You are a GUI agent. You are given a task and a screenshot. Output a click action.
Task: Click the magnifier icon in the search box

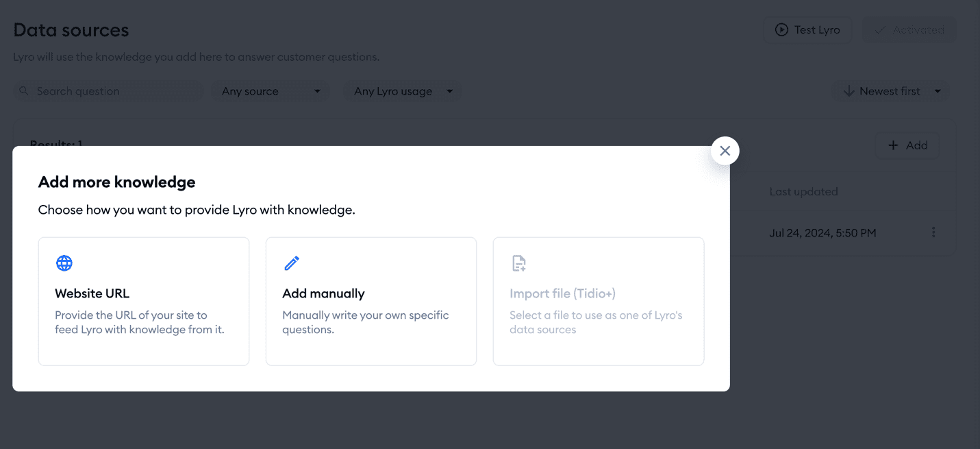tap(25, 91)
